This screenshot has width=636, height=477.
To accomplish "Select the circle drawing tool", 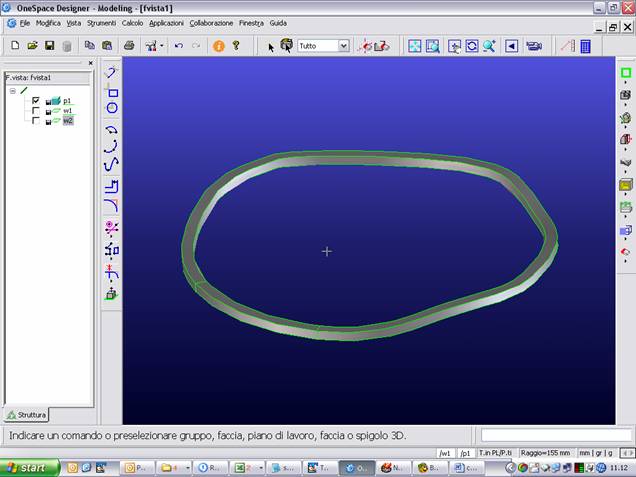I will [112, 107].
